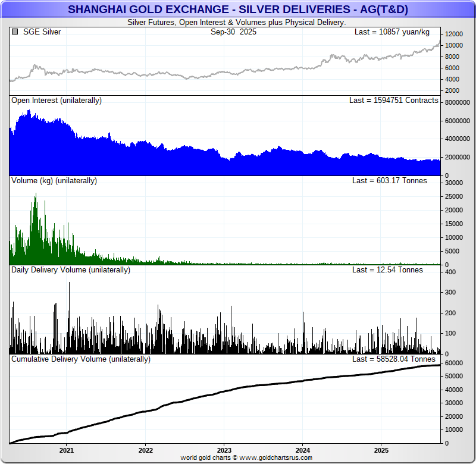This screenshot has height=464, width=476.
Task: Click the 2000 price axis tick label
Action: pos(452,91)
